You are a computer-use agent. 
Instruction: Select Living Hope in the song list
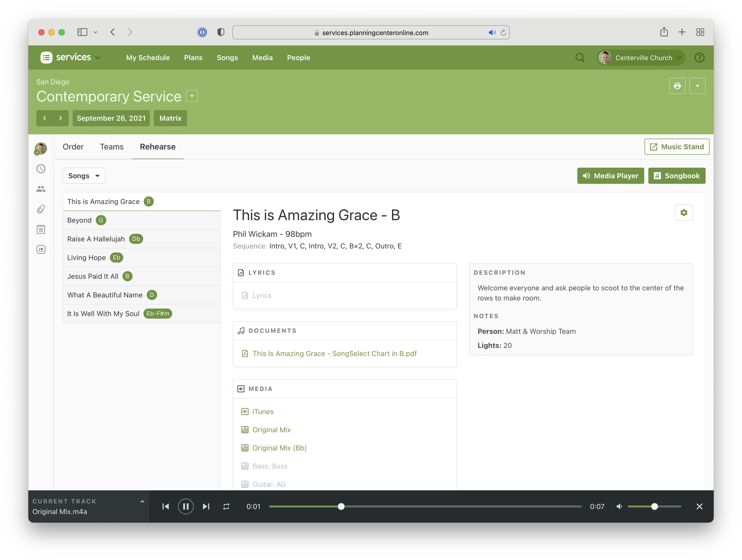(x=87, y=258)
